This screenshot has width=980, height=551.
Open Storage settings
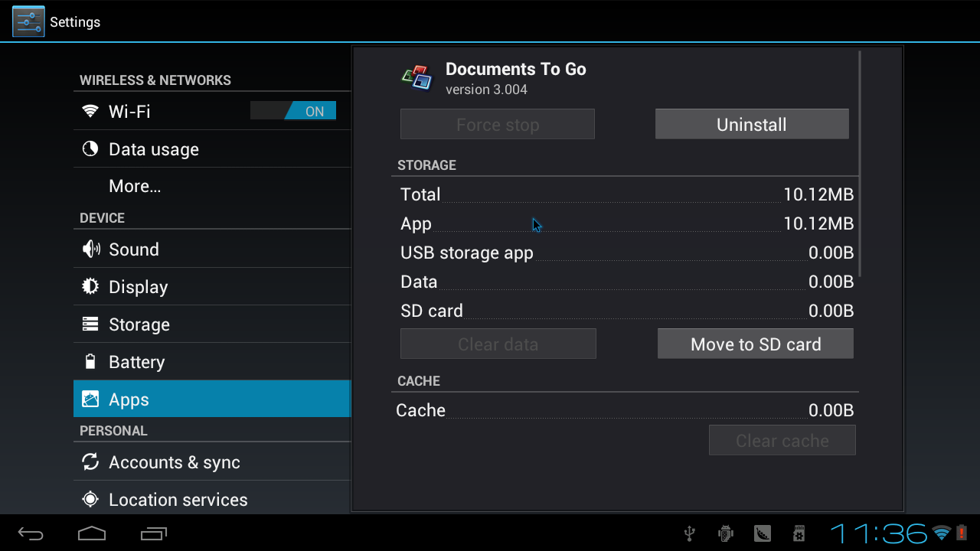[x=212, y=324]
